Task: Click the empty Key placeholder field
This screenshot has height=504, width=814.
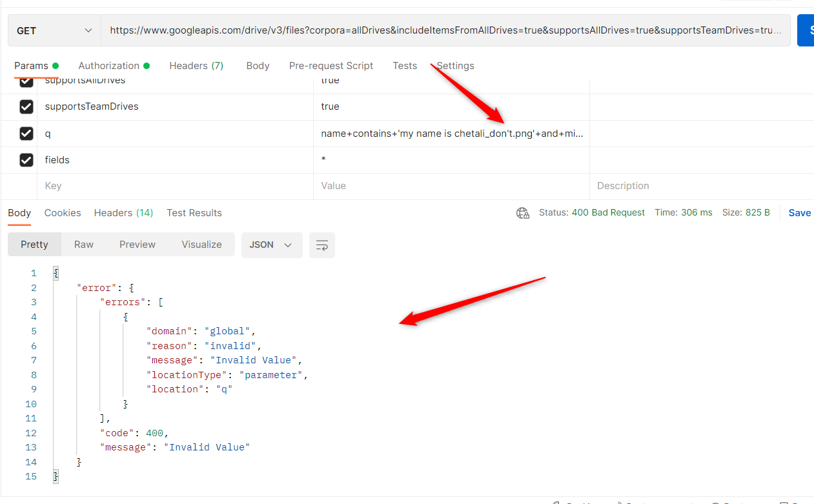Action: 176,186
